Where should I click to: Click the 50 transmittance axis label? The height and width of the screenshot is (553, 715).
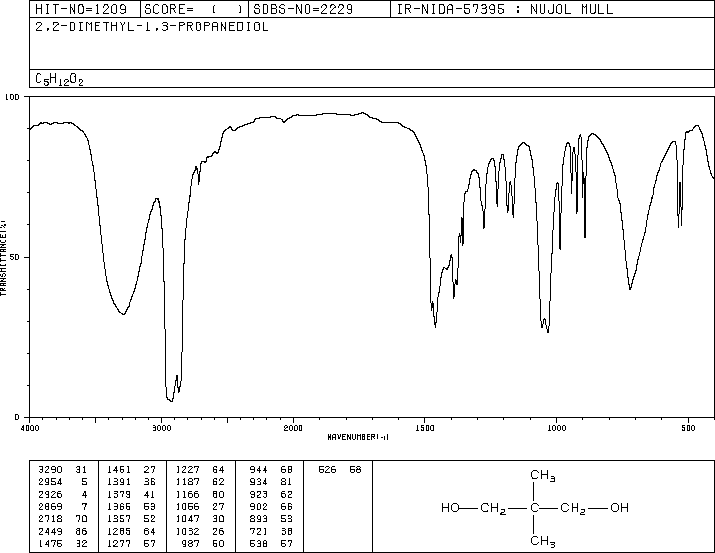pos(15,257)
